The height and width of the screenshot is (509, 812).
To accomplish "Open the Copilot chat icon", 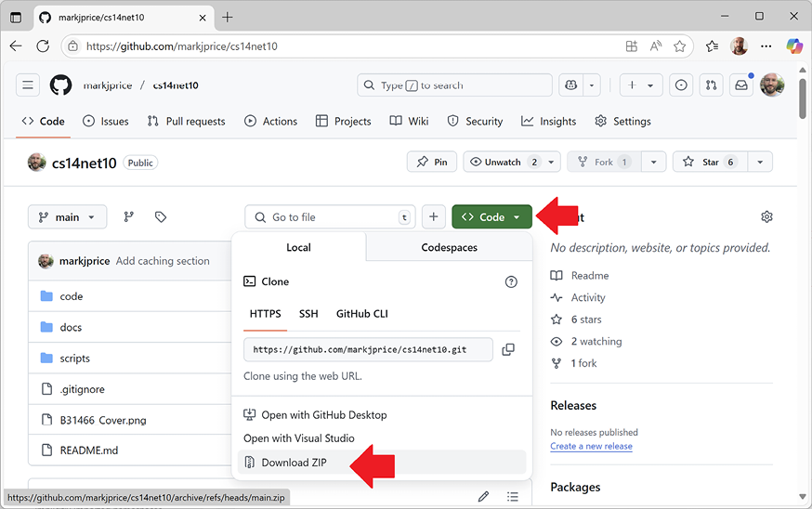I will pyautogui.click(x=571, y=85).
